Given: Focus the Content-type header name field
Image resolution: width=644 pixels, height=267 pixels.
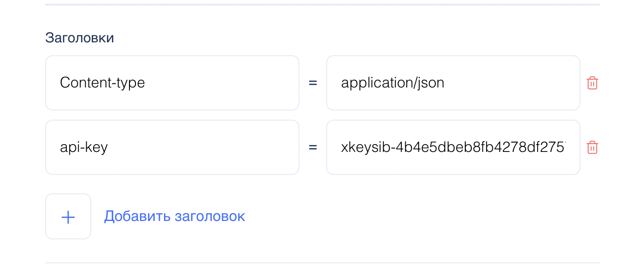Looking at the screenshot, I should point(172,83).
